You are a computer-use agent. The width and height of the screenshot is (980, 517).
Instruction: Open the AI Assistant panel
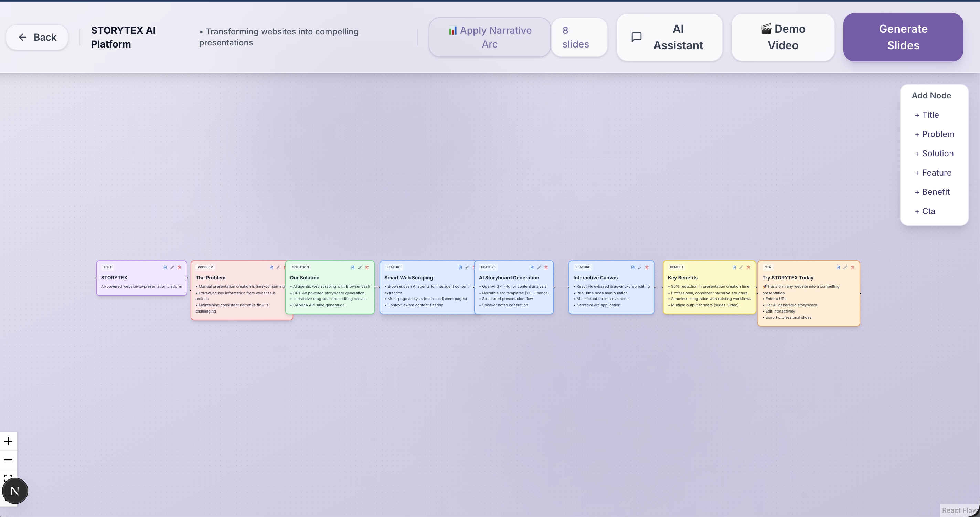point(669,37)
